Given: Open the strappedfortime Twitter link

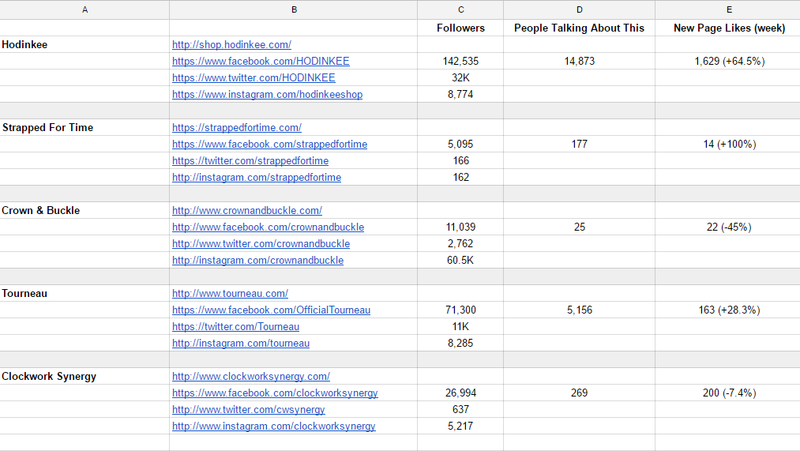Looking at the screenshot, I should pos(250,161).
